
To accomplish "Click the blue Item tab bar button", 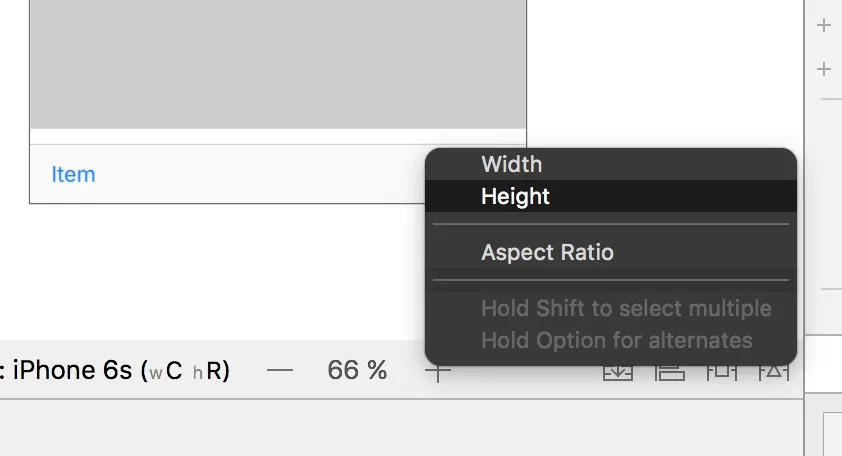I will click(x=73, y=174).
